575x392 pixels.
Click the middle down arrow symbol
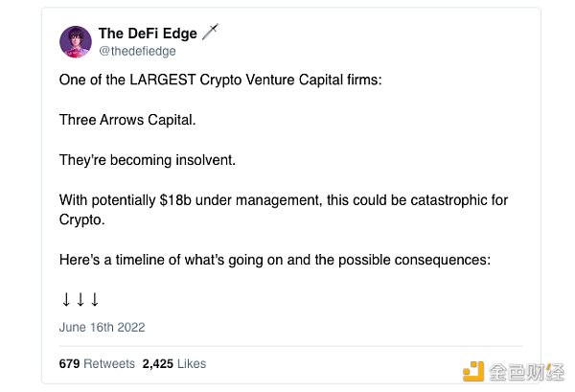(80, 300)
